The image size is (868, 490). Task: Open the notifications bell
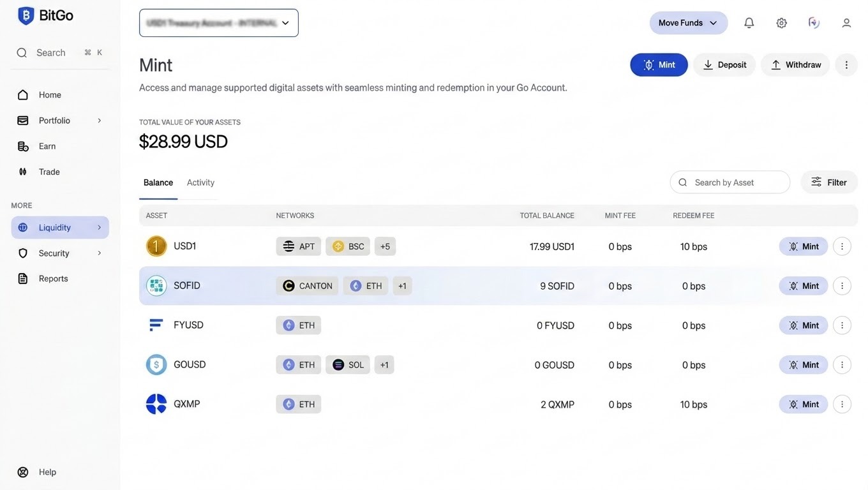pyautogui.click(x=749, y=23)
